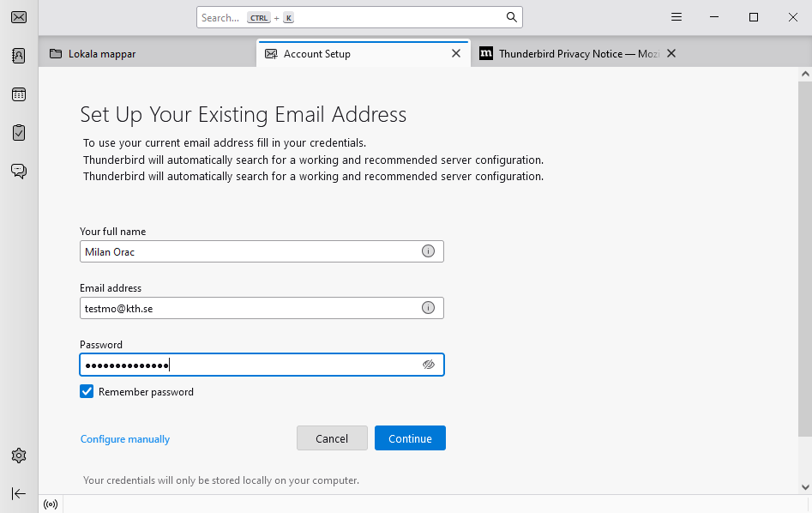The width and height of the screenshot is (812, 513).
Task: Switch to Thunderbird Privacy Notice tab
Action: [x=566, y=54]
